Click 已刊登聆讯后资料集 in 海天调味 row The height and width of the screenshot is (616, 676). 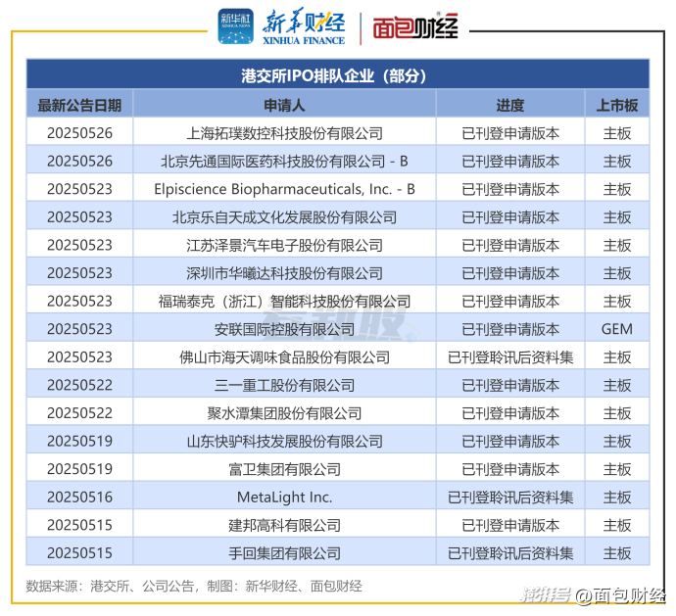tap(510, 357)
